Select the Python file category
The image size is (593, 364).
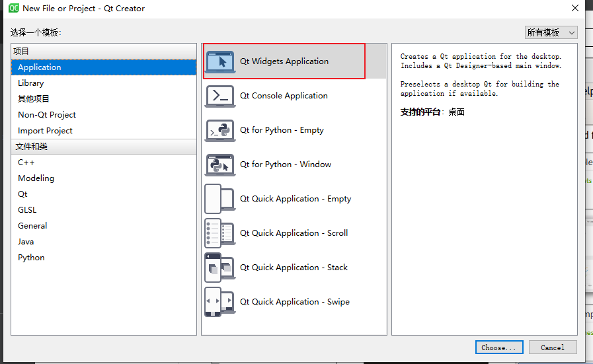click(104, 258)
